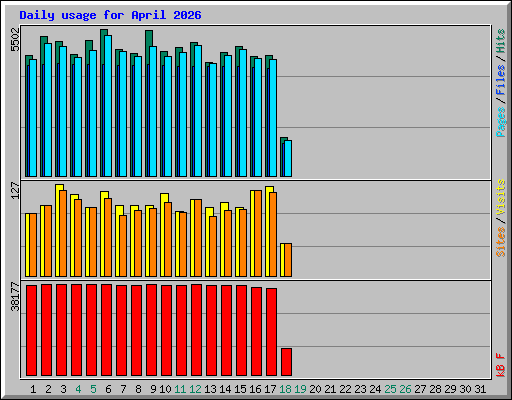Click day 25 on the x-axis
Screen dimensions: 512x400
pos(390,389)
